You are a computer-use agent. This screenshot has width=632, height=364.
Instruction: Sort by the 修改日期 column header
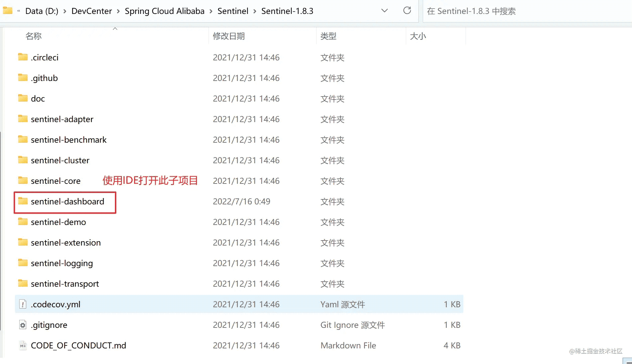[228, 36]
